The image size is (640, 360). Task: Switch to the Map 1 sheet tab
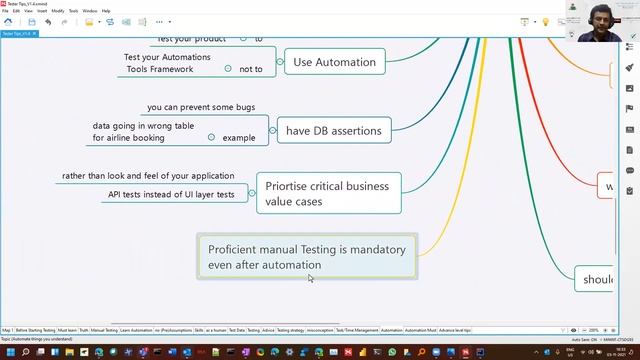[7, 330]
